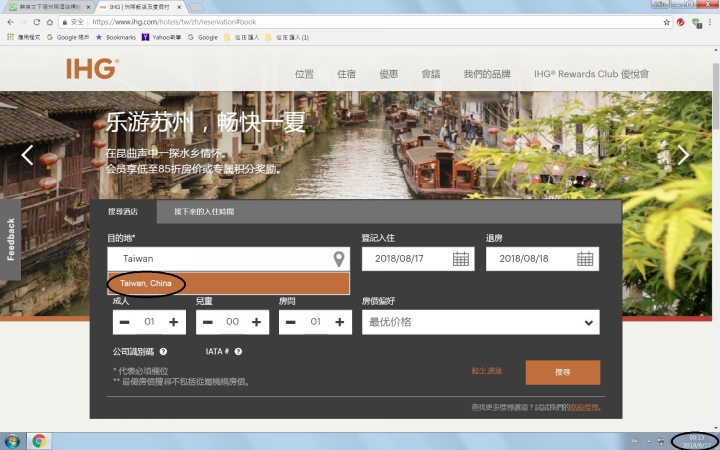Decrease children count with minus
The height and width of the screenshot is (450, 720).
(208, 322)
